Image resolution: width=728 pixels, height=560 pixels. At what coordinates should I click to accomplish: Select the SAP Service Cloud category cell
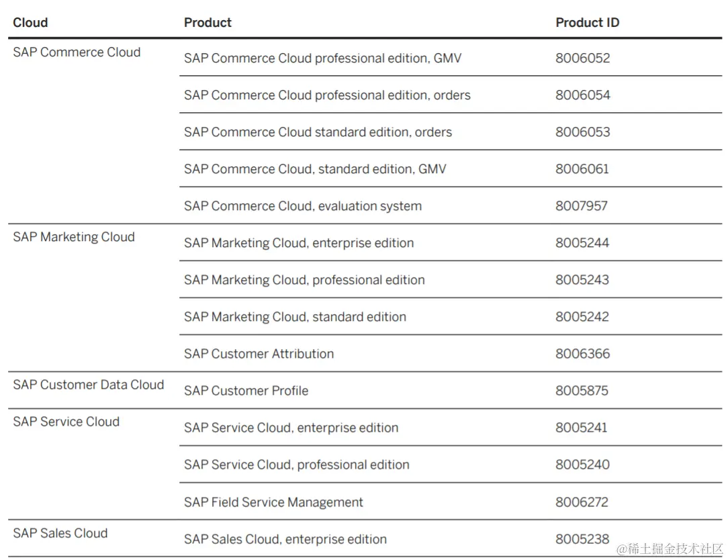coord(66,422)
